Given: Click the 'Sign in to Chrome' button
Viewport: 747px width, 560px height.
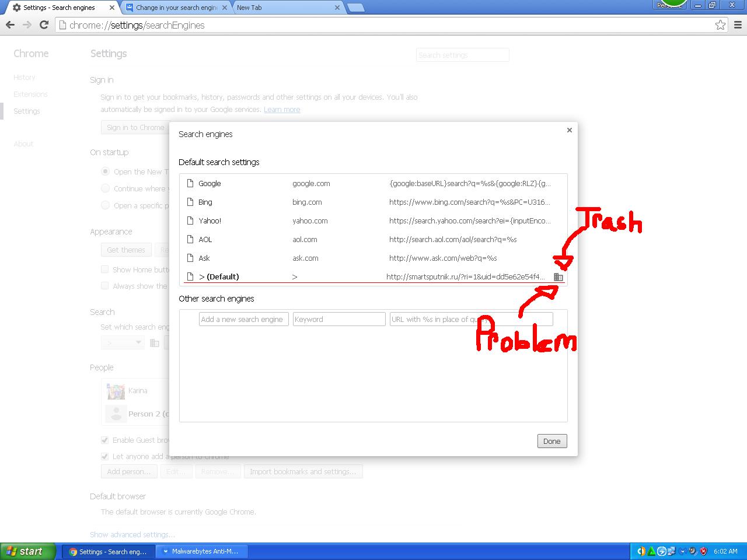Looking at the screenshot, I should click(135, 127).
